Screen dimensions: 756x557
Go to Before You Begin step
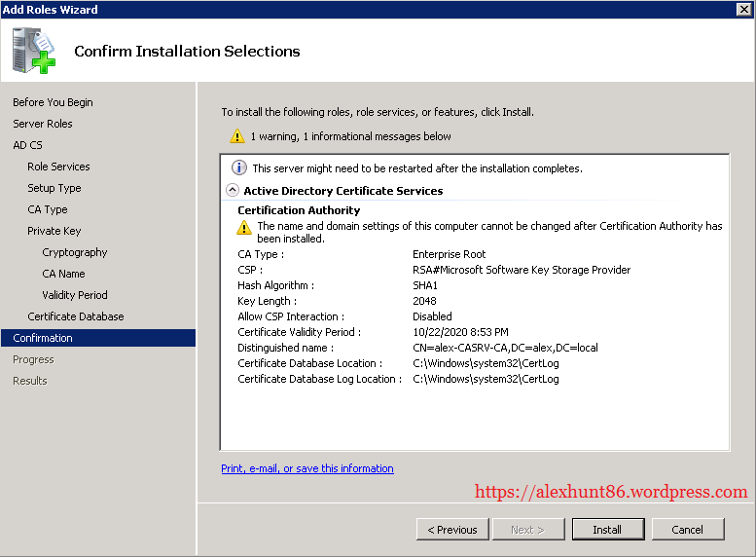pyautogui.click(x=53, y=102)
